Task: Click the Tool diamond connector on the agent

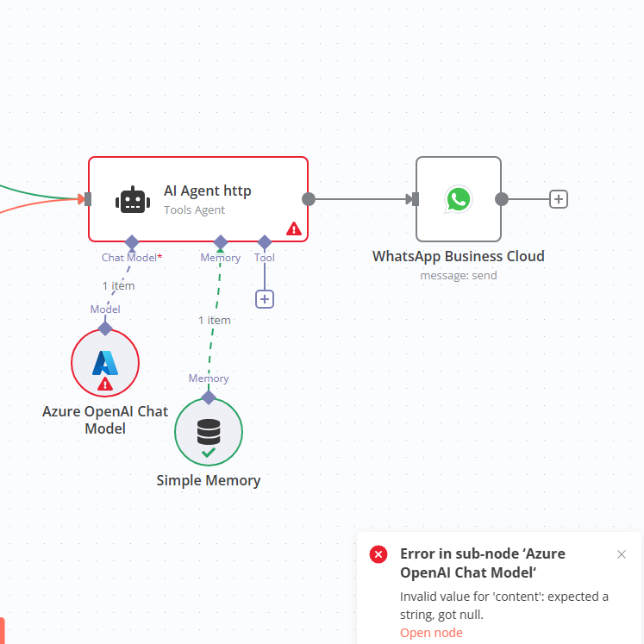Action: 265,242
